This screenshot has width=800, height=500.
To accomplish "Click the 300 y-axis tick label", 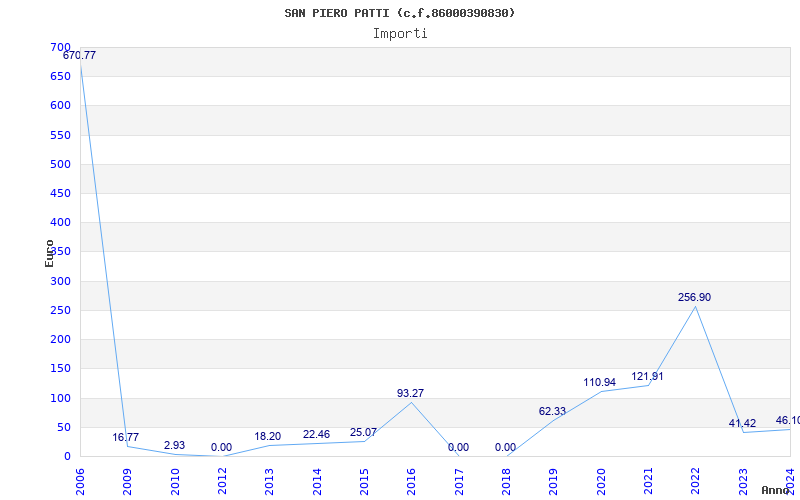I will click(60, 281).
